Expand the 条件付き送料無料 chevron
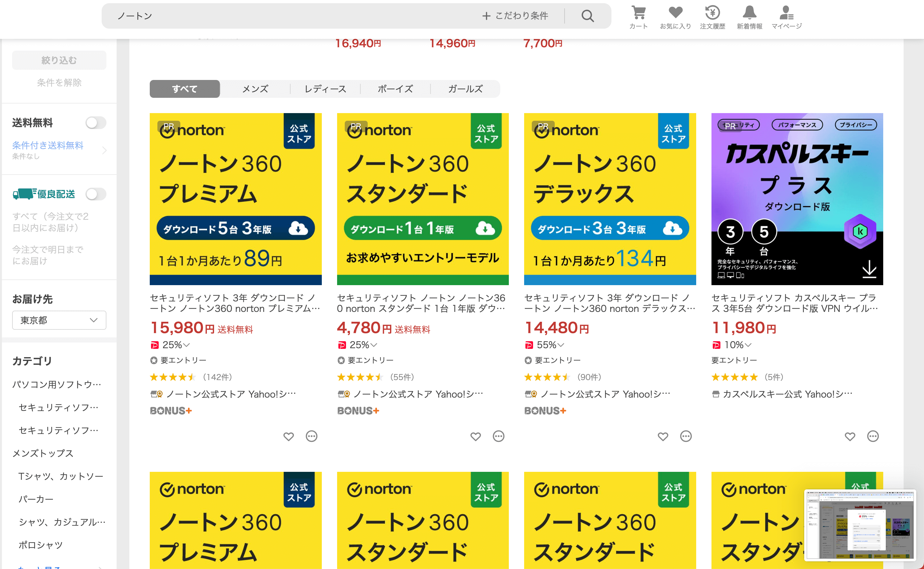The height and width of the screenshot is (569, 924). [x=104, y=150]
